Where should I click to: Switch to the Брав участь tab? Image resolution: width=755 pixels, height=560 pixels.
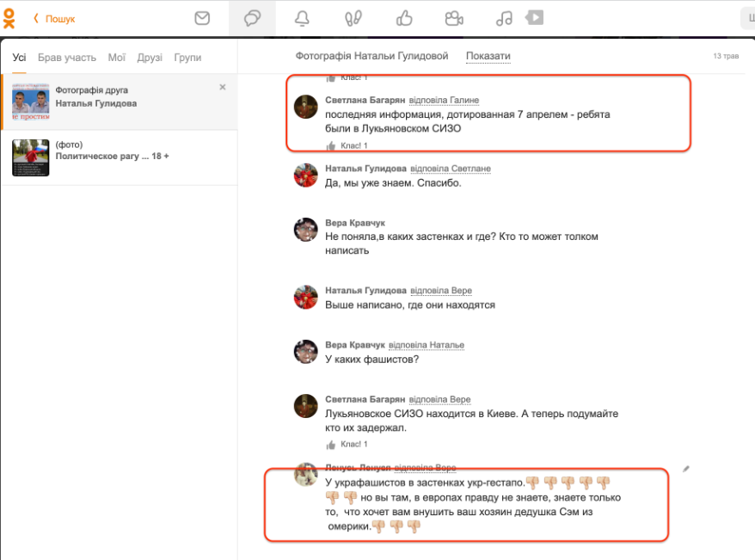tap(67, 58)
